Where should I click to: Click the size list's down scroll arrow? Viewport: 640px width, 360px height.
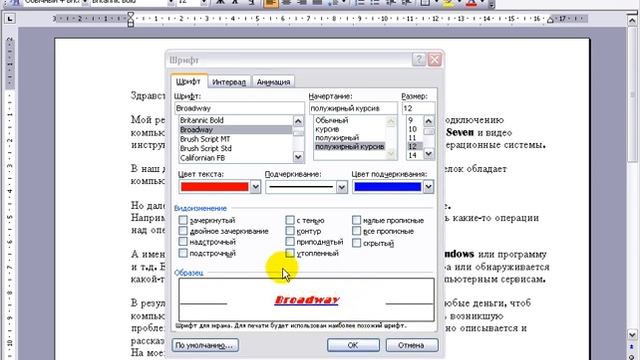[x=429, y=154]
